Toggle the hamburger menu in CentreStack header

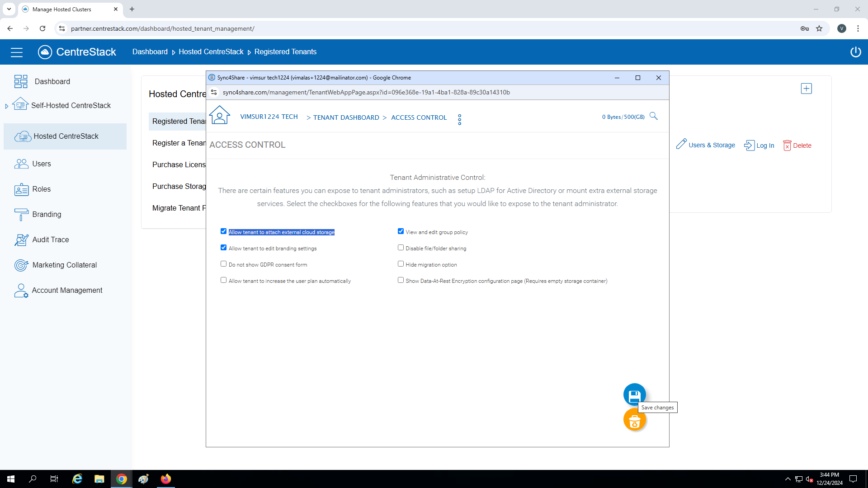(x=17, y=52)
